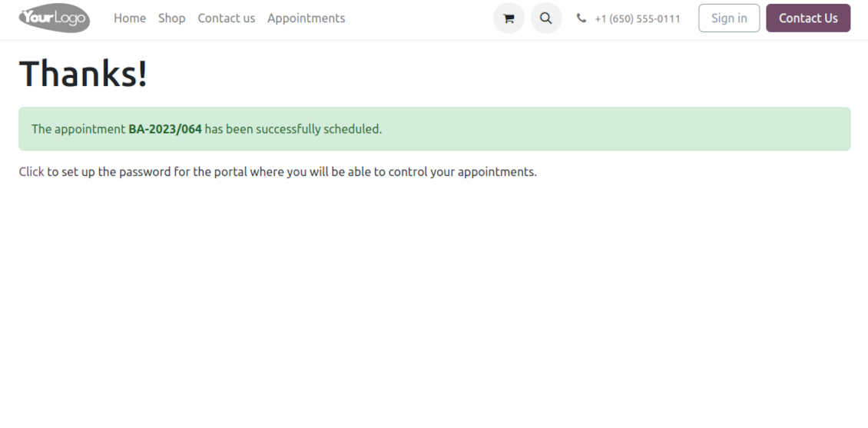
Task: Click the "Thanks!" heading
Action: click(x=83, y=75)
